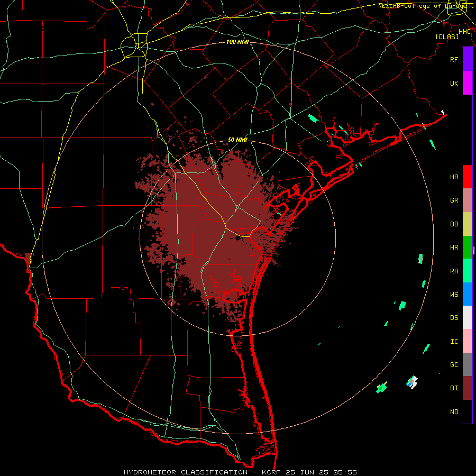Click the purple RF legend color swatch
This screenshot has height=476, width=476.
pos(467,59)
